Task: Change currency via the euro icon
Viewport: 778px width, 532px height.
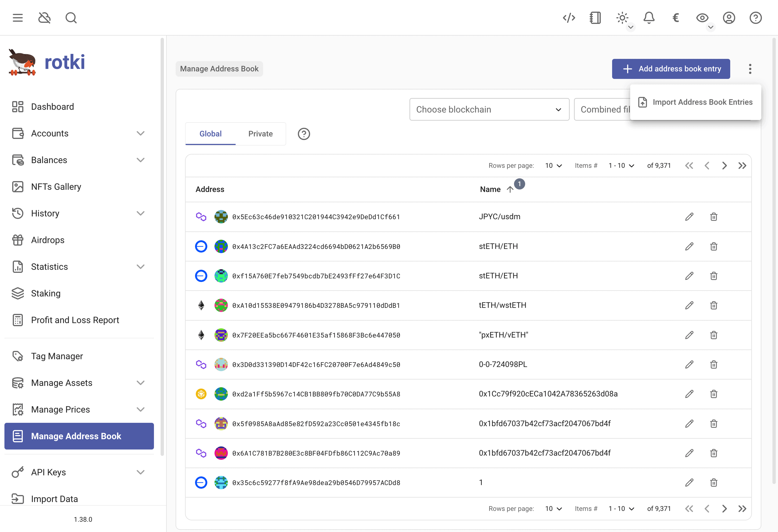Action: click(675, 18)
